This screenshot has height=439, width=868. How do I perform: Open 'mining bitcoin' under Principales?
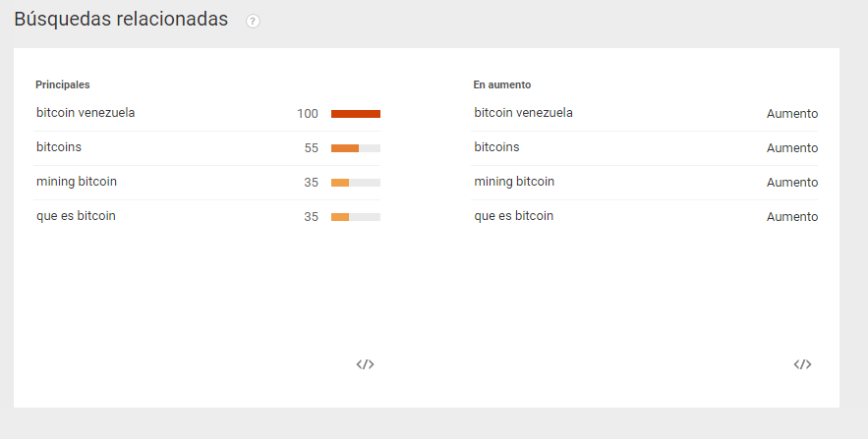[77, 182]
